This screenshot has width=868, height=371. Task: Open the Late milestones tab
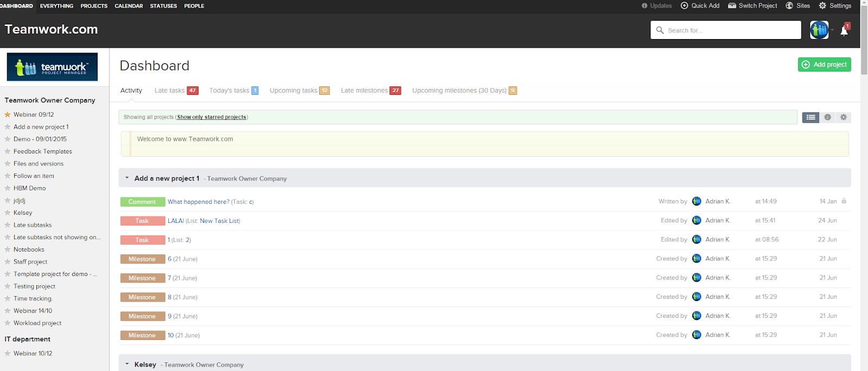(371, 91)
